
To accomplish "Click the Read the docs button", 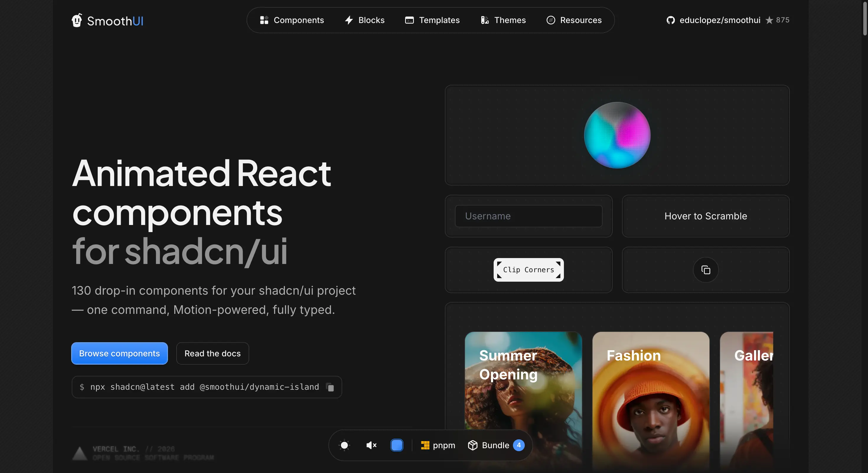I will click(x=213, y=353).
